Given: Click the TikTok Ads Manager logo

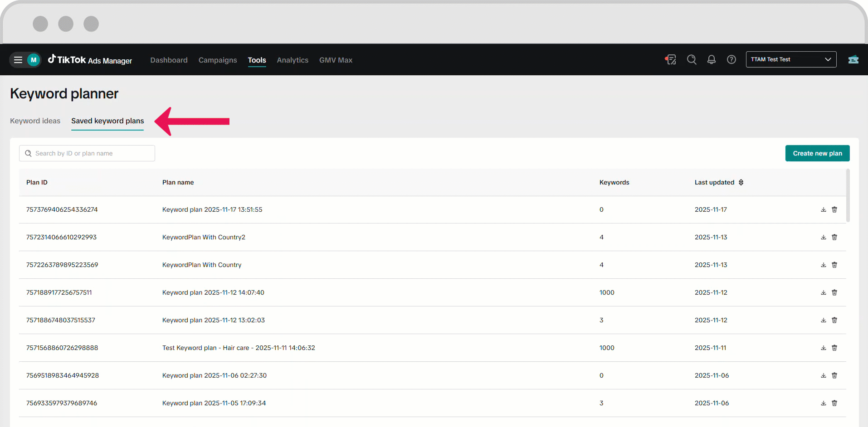Looking at the screenshot, I should click(x=90, y=59).
